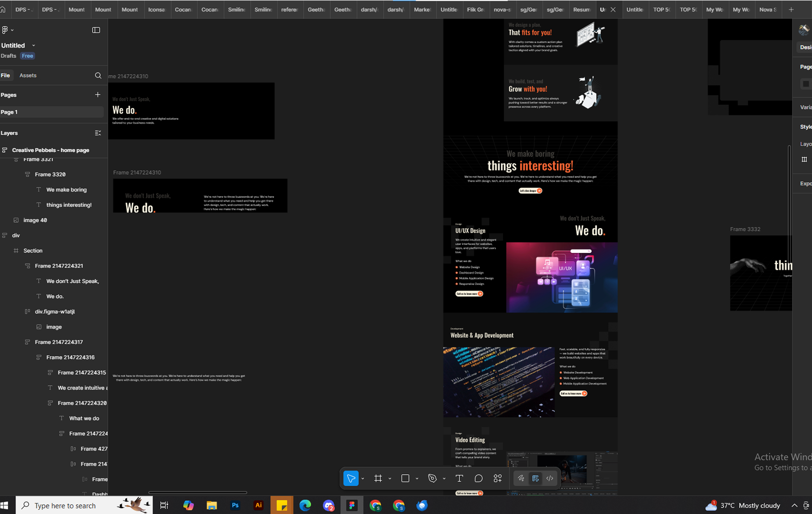This screenshot has height=514, width=812.
Task: Open a new tab with plus button
Action: click(791, 9)
